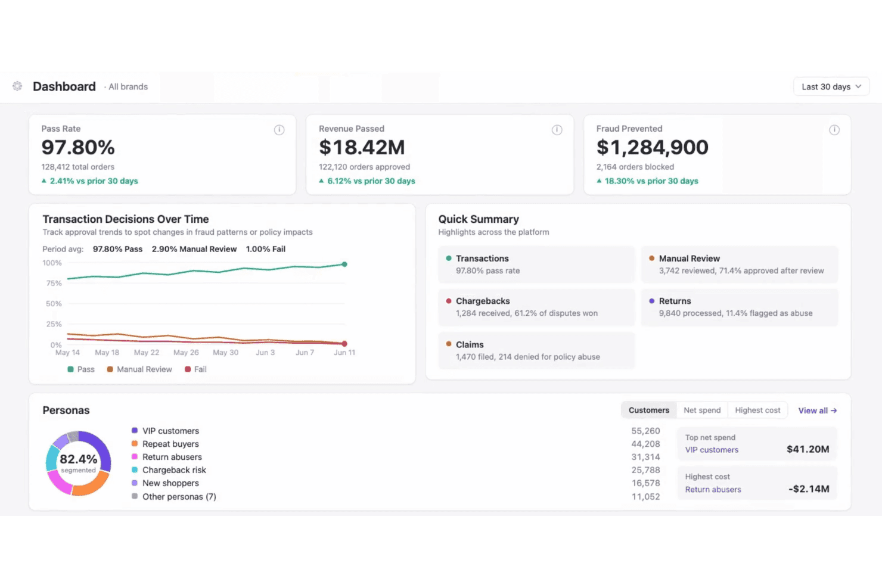The height and width of the screenshot is (588, 882).
Task: Click the $1,284,900 Fraud Prevented value
Action: point(653,147)
